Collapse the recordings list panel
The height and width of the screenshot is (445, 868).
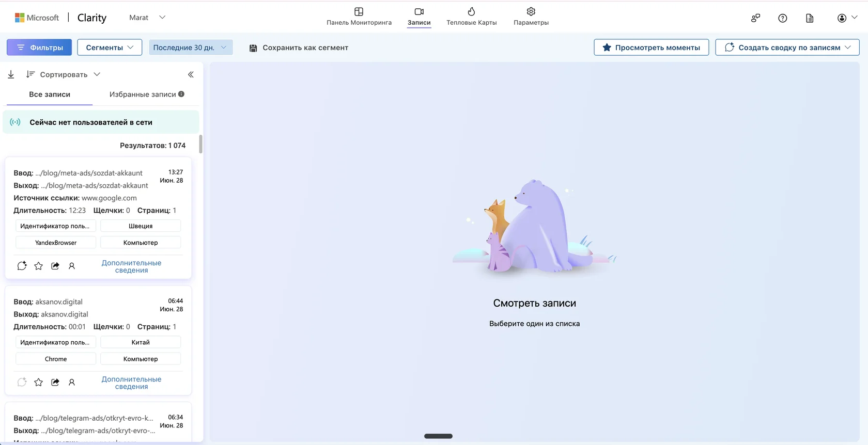coord(191,74)
